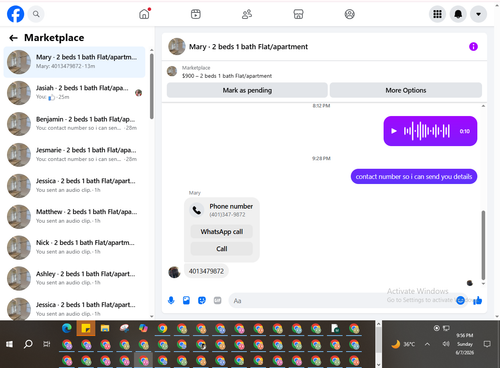The image size is (500, 368).
Task: Open the notifications bell
Action: (458, 14)
